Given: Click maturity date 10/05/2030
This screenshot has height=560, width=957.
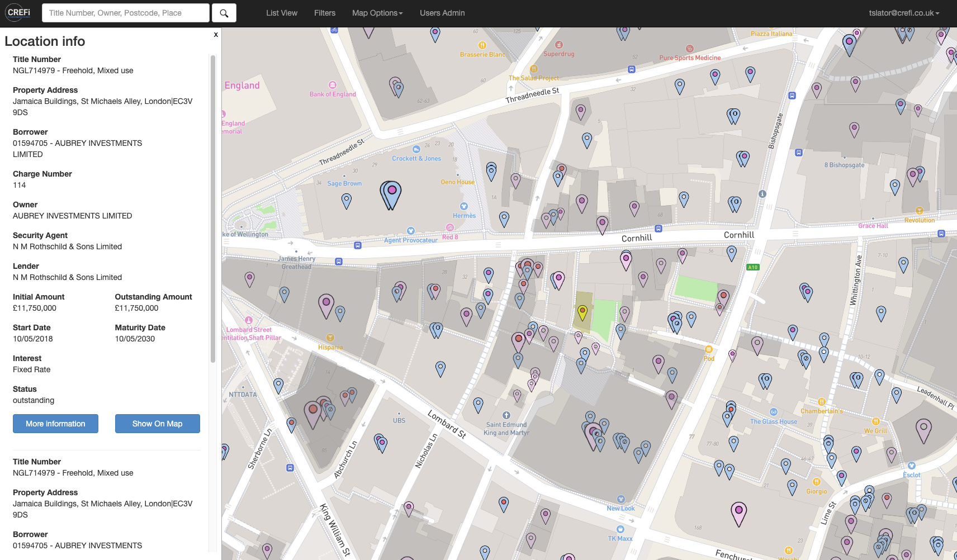Looking at the screenshot, I should pos(135,339).
